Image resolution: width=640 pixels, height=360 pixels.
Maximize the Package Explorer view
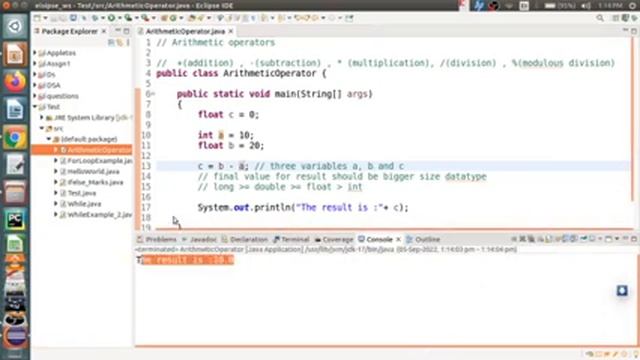click(127, 31)
